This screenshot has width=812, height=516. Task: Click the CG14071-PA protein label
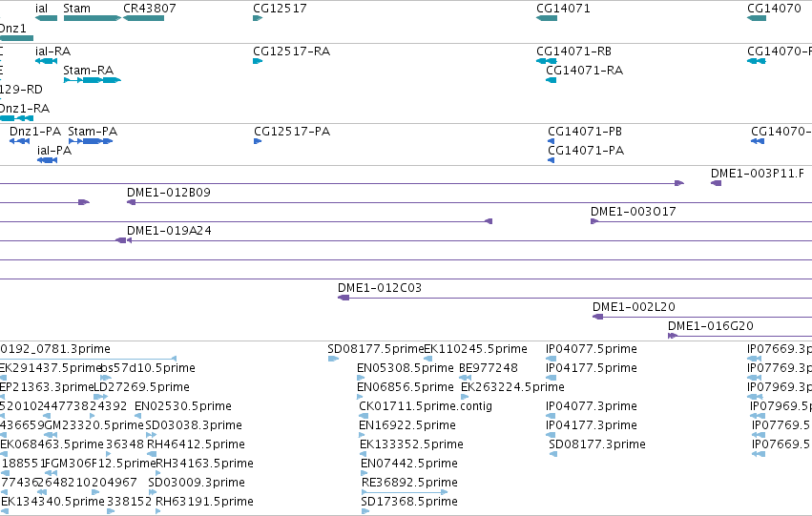coord(586,151)
